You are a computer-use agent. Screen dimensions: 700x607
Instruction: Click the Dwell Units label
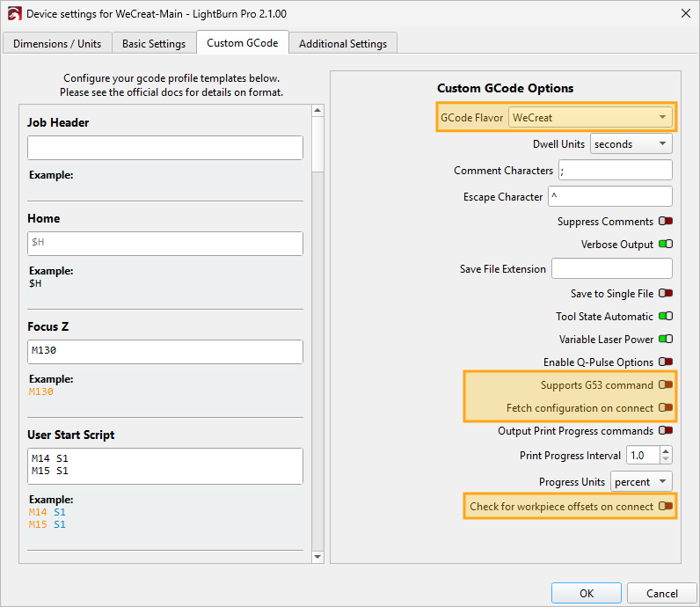pos(558,143)
